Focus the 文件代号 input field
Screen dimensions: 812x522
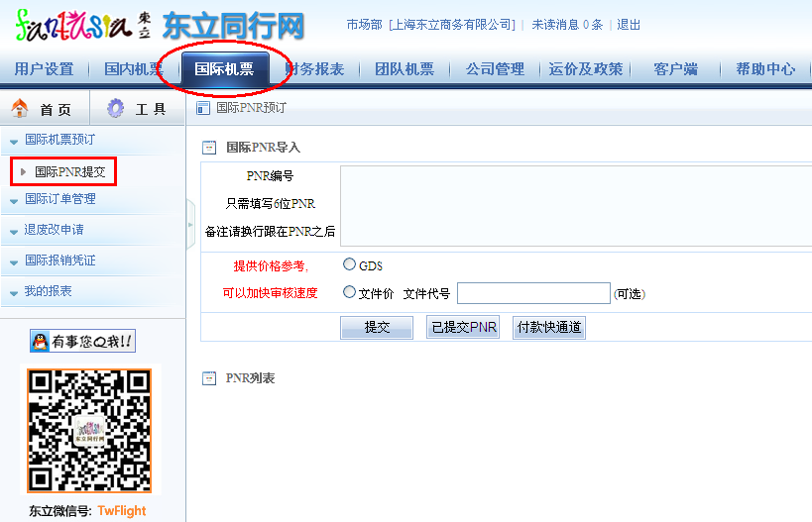[x=533, y=293]
